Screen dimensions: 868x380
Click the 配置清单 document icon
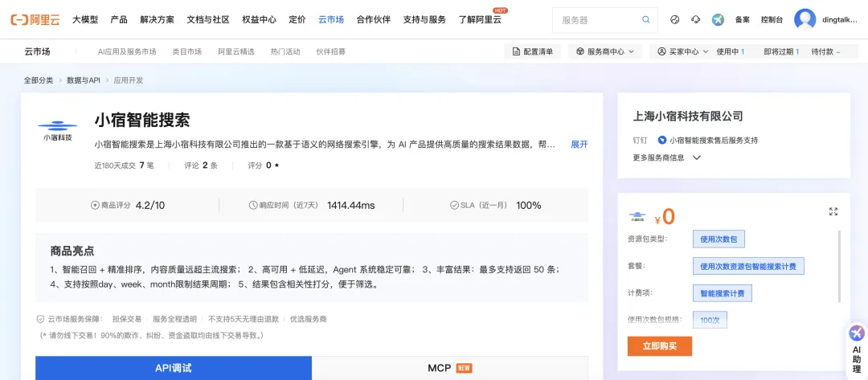516,51
